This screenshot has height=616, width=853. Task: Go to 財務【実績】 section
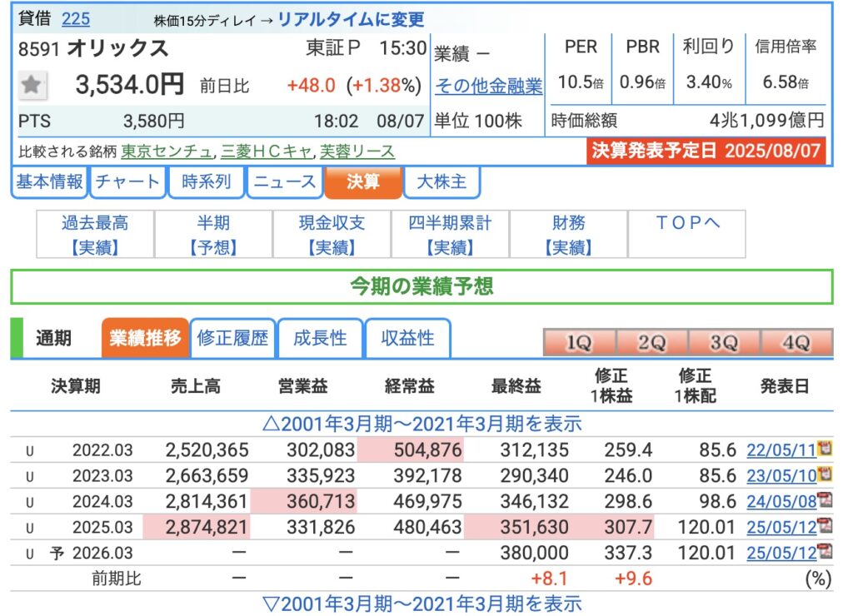click(568, 235)
